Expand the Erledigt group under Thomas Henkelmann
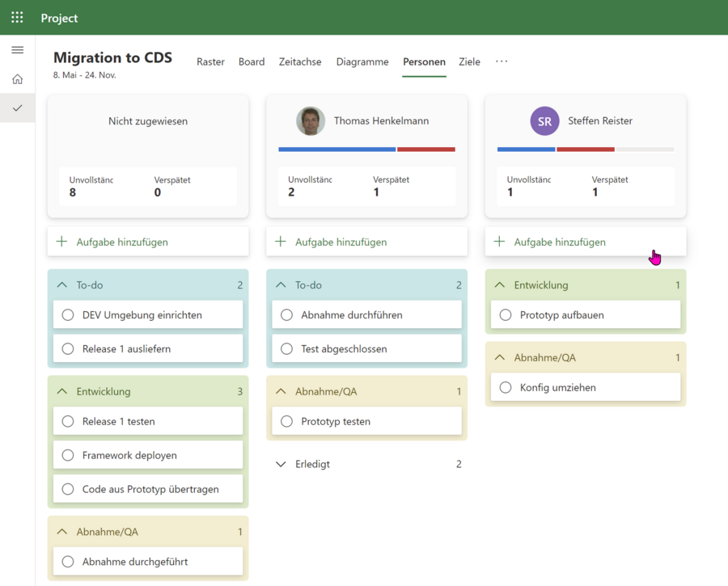Screen dimensions: 728x586 tap(281, 464)
